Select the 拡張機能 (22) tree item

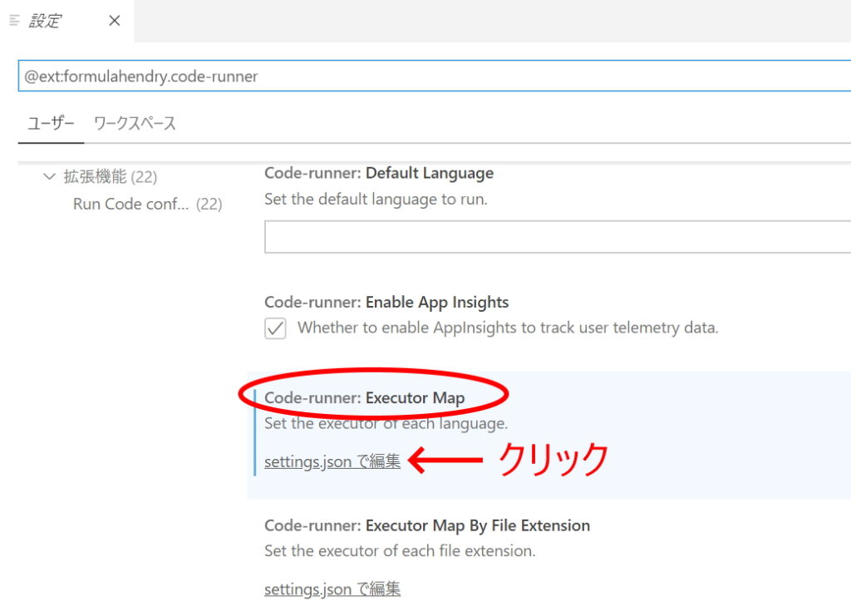pos(111,176)
